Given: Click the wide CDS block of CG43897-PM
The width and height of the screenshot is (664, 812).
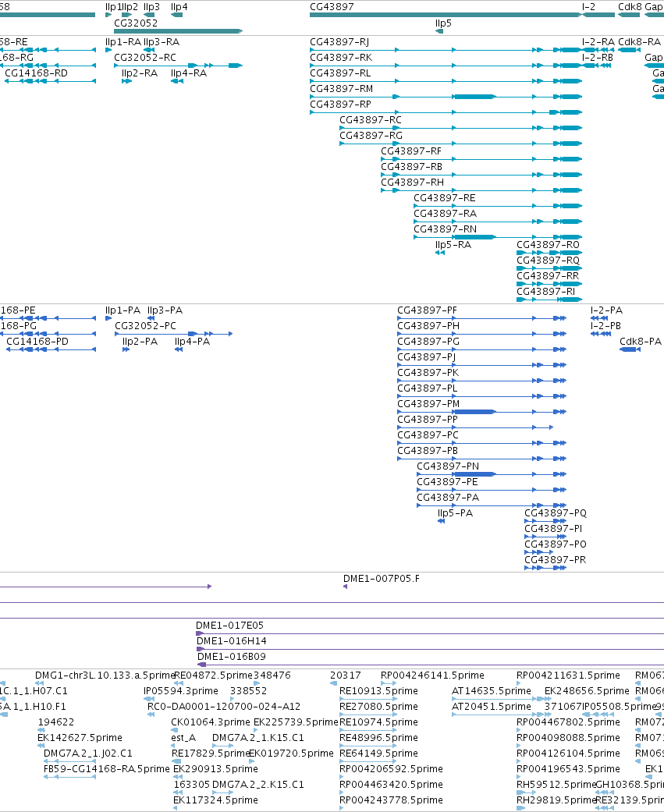Looking at the screenshot, I should pos(474,412).
